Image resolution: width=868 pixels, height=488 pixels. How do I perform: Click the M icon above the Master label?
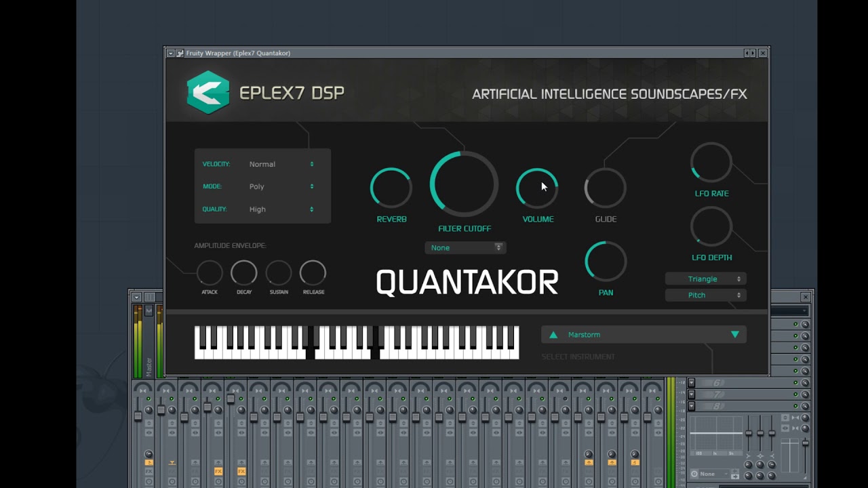point(149,310)
